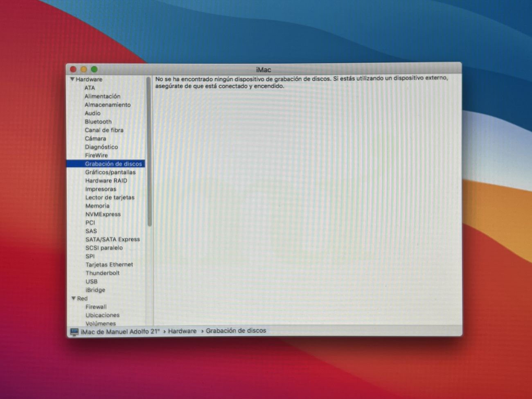532x399 pixels.
Task: Minimize the window with yellow button
Action: click(84, 69)
